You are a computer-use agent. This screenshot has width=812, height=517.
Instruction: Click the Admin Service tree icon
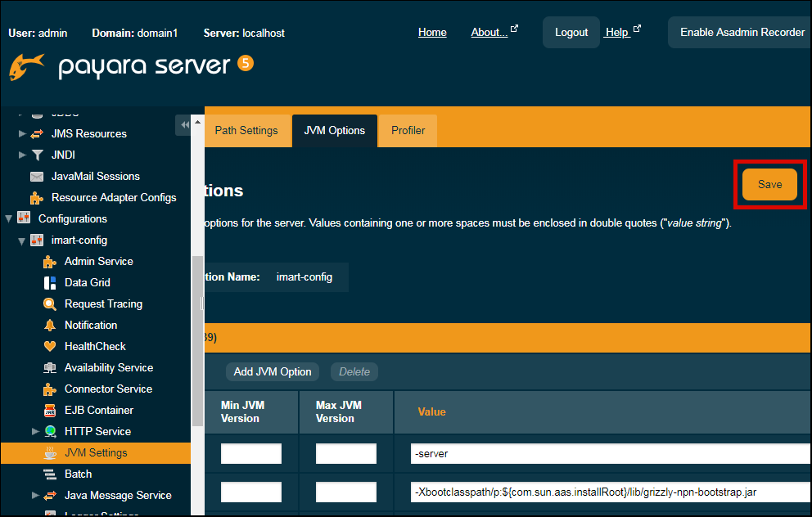click(x=49, y=262)
